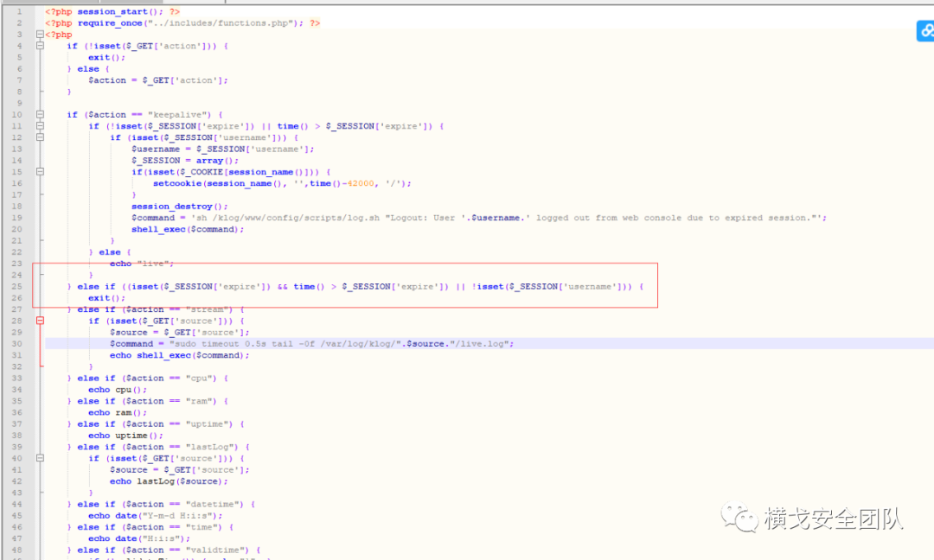The height and width of the screenshot is (560, 934).
Task: Click the log.sh Logout $command line
Action: (x=479, y=218)
